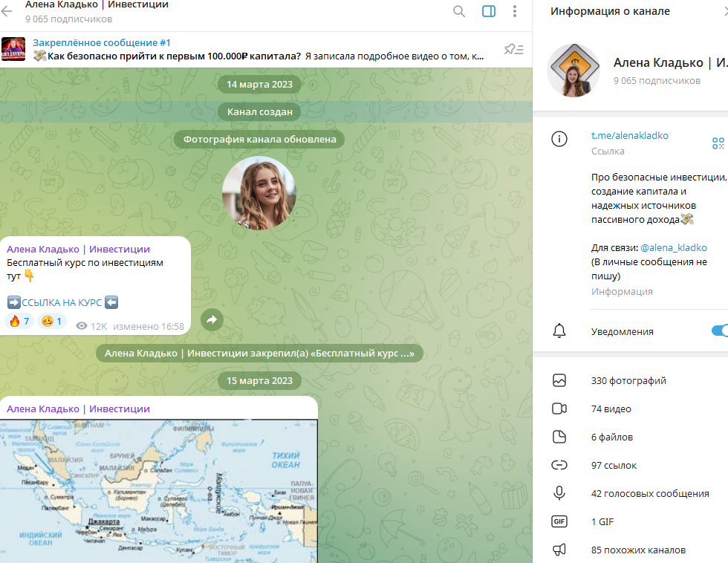This screenshot has height=563, width=728.
Task: Click the 14 марта 2023 date badge
Action: coord(259,85)
